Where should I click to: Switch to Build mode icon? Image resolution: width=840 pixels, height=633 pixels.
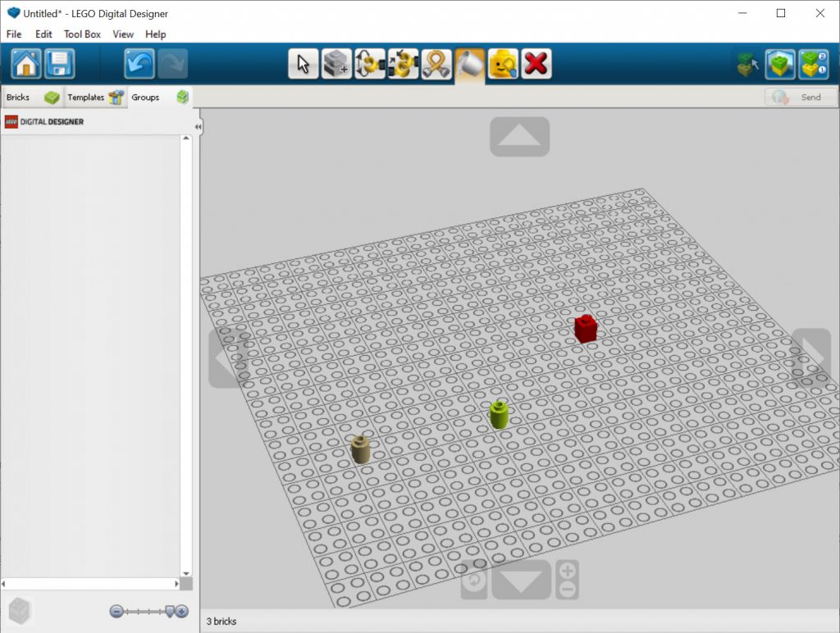747,64
